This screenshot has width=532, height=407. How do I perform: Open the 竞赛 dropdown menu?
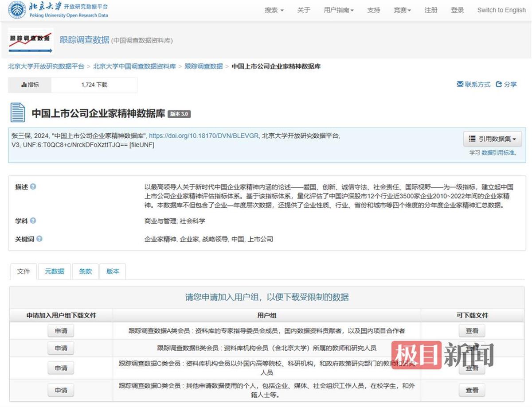402,10
